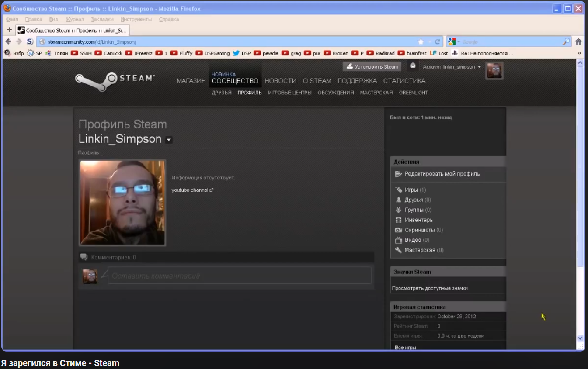Click the gamepad icon beside Игры

398,190
